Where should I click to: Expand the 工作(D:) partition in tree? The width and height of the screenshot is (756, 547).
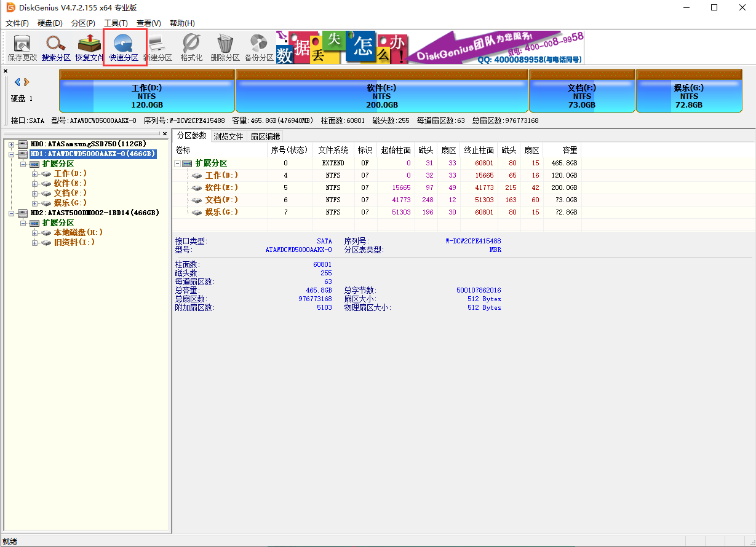coord(35,174)
